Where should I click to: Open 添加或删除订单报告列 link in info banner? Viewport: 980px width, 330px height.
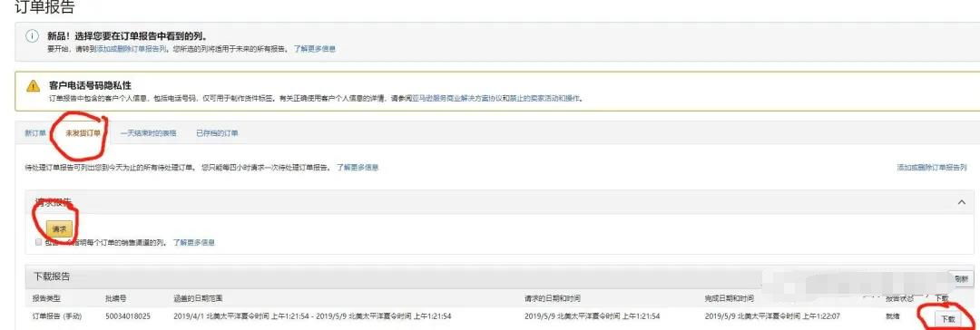click(132, 49)
